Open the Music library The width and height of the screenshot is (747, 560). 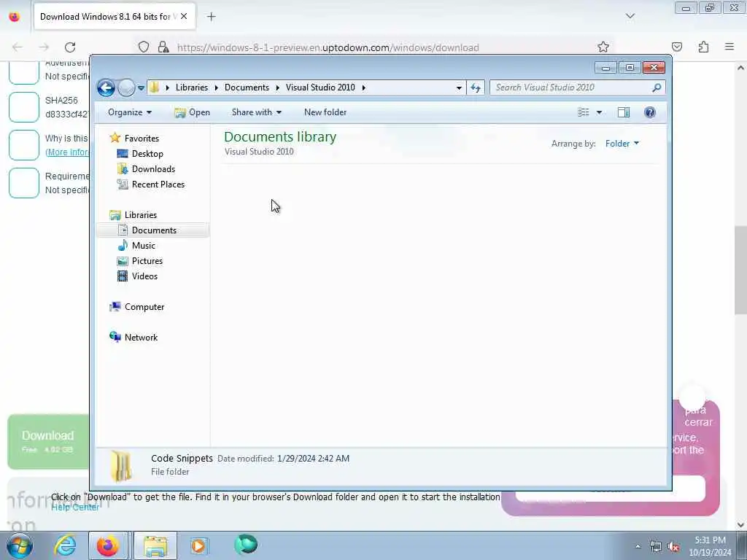pos(144,246)
